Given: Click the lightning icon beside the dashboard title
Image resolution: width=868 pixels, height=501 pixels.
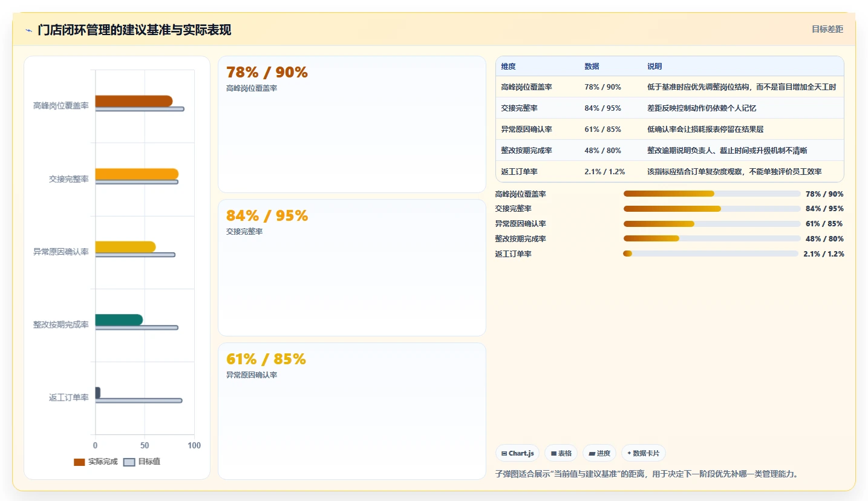Looking at the screenshot, I should pos(28,30).
